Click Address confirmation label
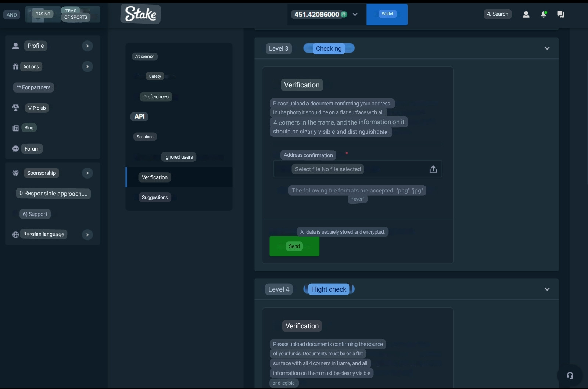588x389 pixels. [308, 155]
